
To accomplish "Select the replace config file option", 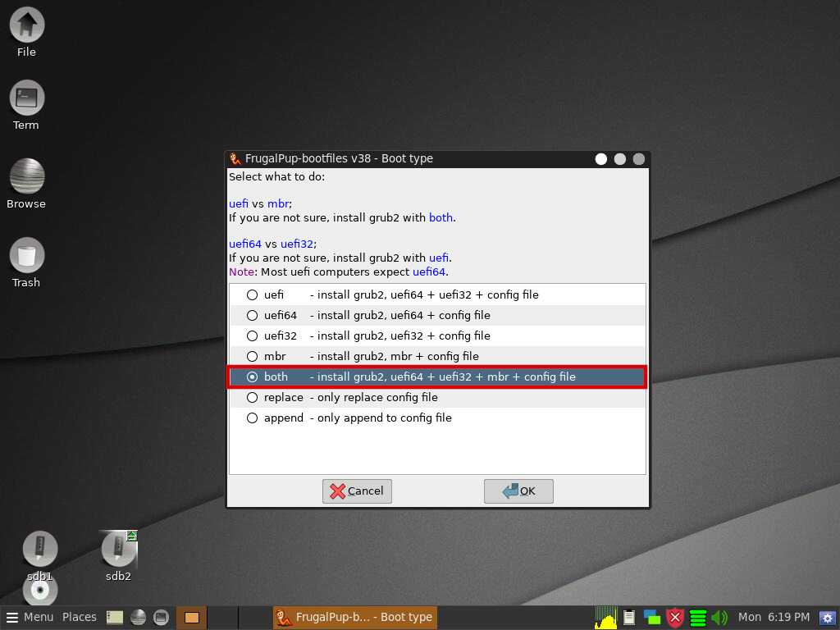I will tap(253, 397).
